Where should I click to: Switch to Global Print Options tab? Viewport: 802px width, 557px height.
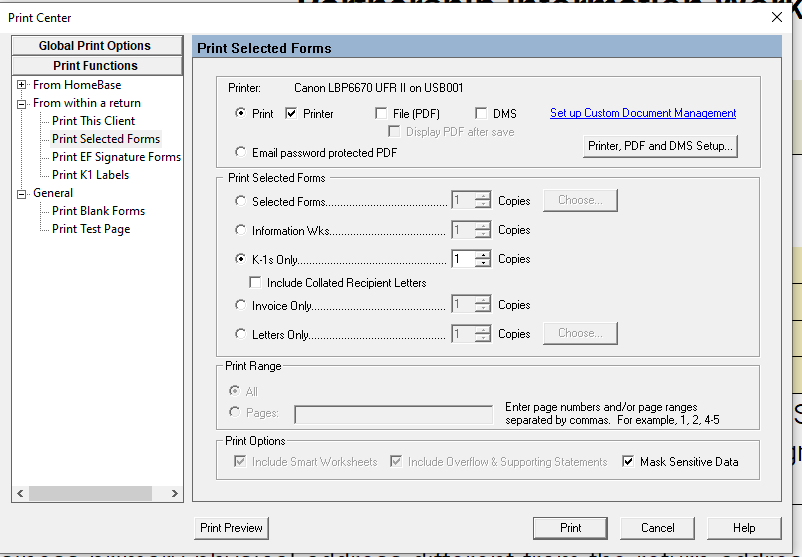[95, 46]
